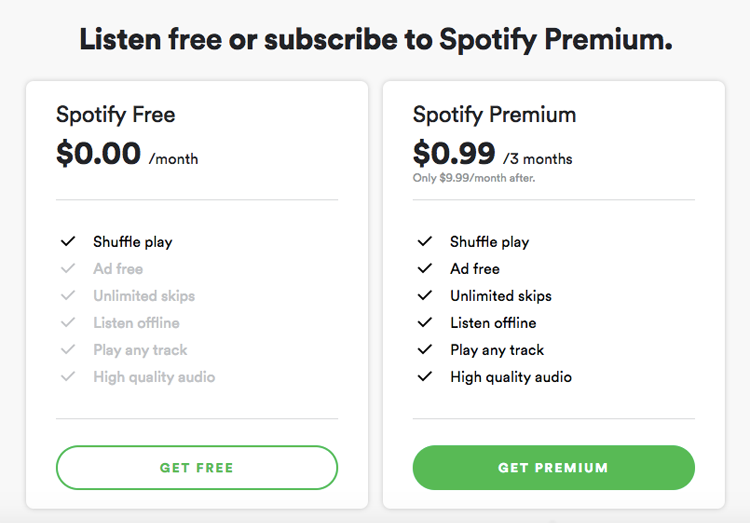Screen dimensions: 750x523
Task: Click the 'Only $9.99/month after' note
Action: pyautogui.click(x=474, y=178)
